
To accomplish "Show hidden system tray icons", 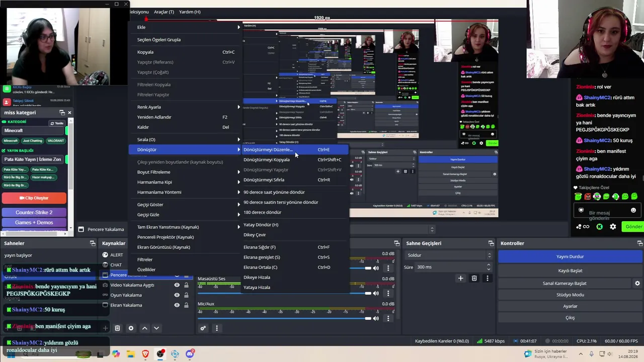I will [581, 354].
